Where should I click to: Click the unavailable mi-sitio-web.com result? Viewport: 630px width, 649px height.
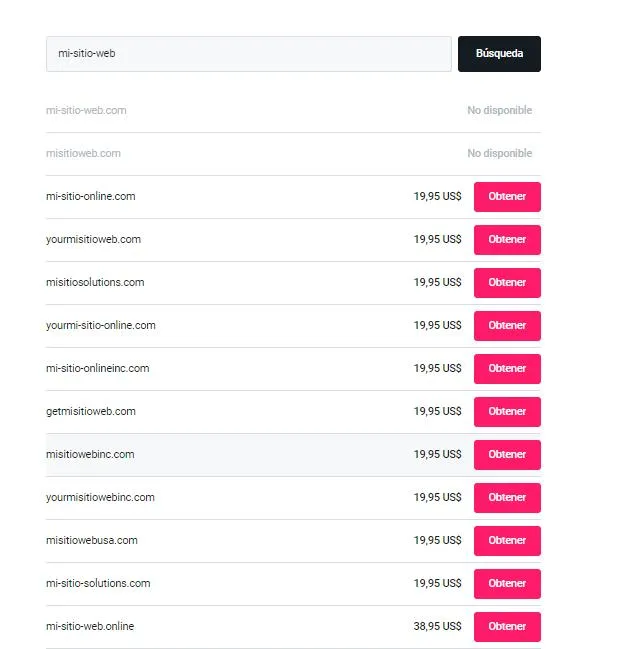[86, 111]
